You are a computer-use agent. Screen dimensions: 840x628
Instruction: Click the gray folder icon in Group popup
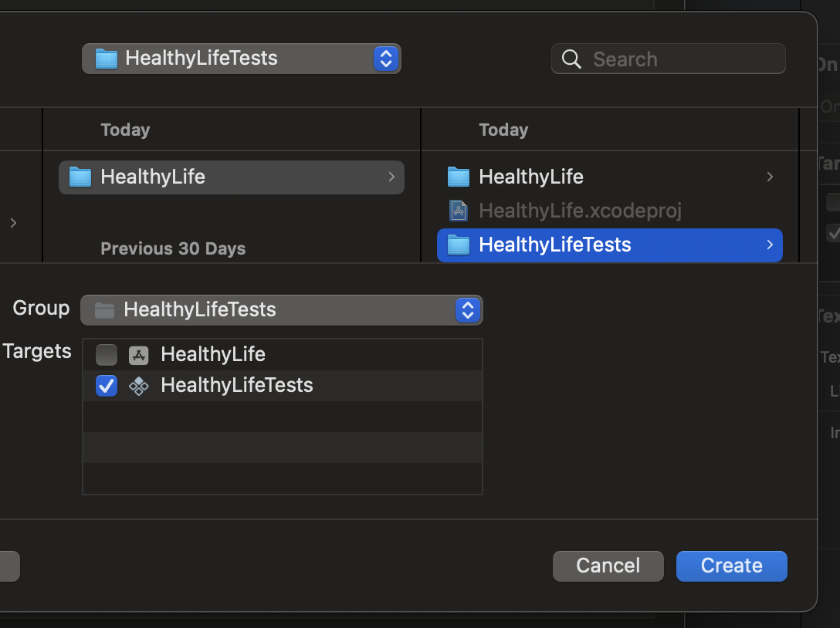click(x=104, y=310)
